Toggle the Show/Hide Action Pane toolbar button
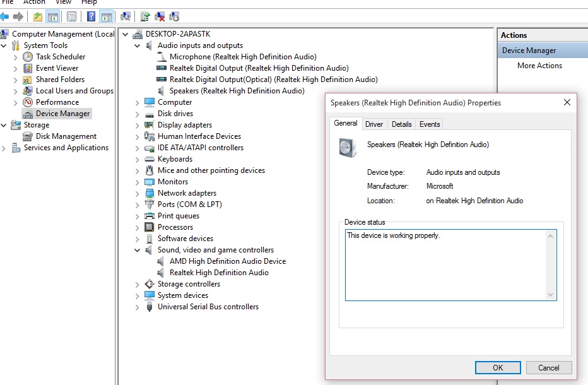Screen dimensions: 588x385 coord(106,16)
